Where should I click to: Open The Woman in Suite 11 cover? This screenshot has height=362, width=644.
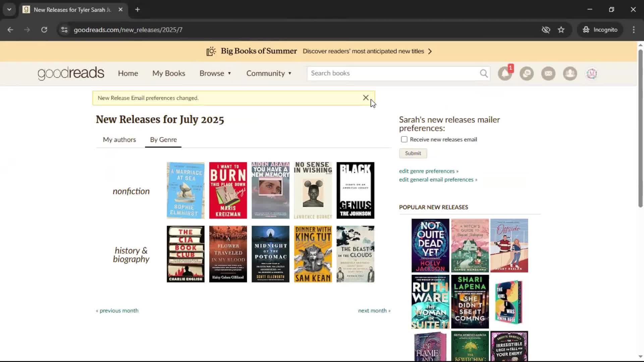point(430,302)
